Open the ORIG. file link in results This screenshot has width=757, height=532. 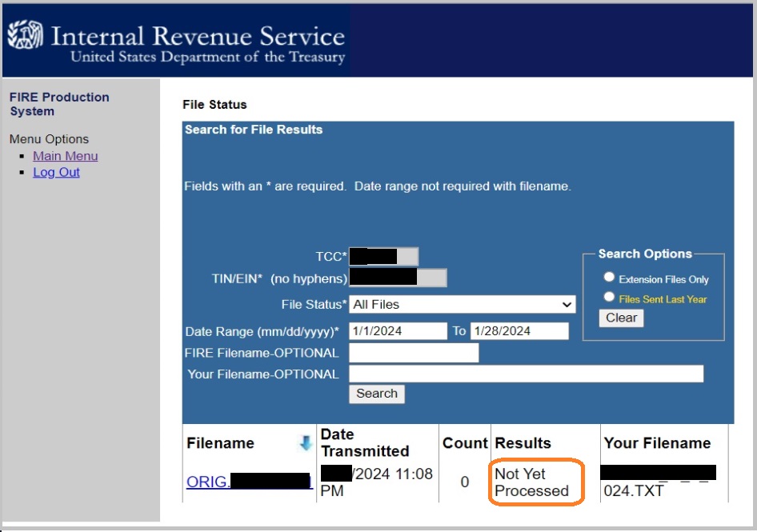click(248, 482)
